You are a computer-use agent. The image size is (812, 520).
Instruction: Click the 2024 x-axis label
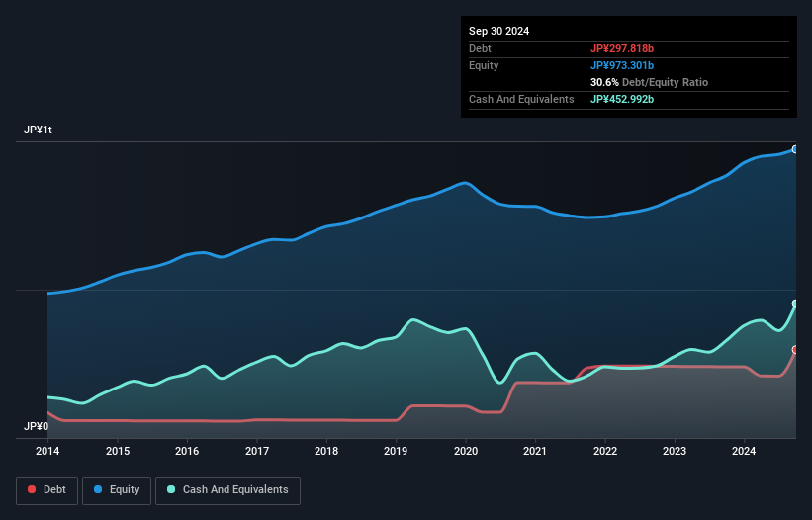744,452
